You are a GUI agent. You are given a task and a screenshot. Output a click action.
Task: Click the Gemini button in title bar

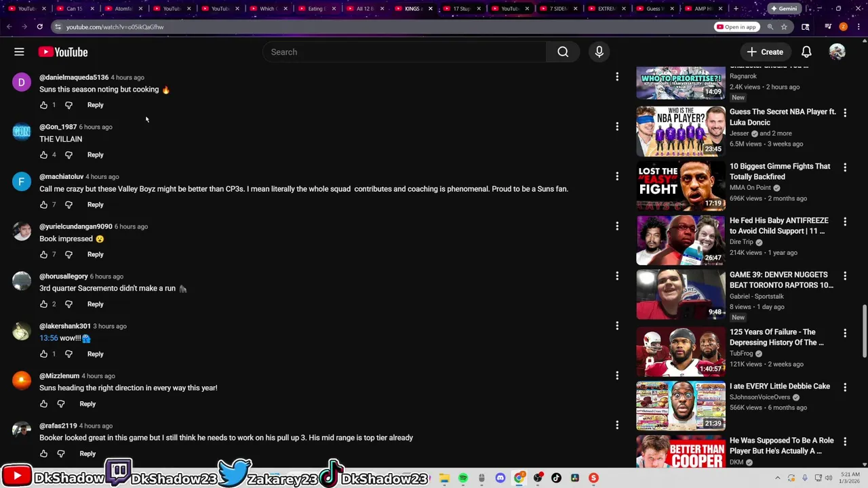(783, 9)
